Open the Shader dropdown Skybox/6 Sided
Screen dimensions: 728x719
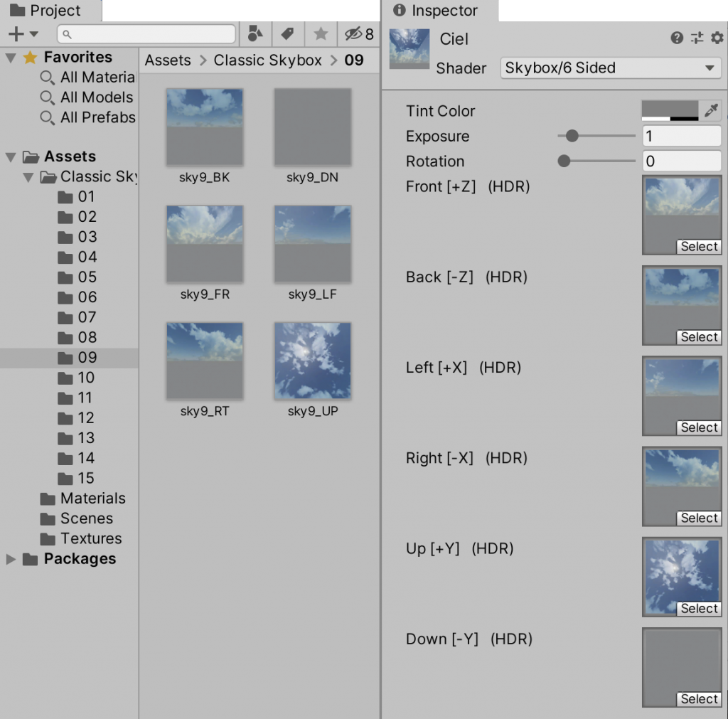click(610, 68)
